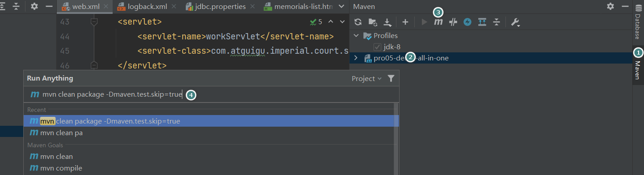The image size is (644, 175).
Task: Collapse the Profiles tree node
Action: pos(356,36)
